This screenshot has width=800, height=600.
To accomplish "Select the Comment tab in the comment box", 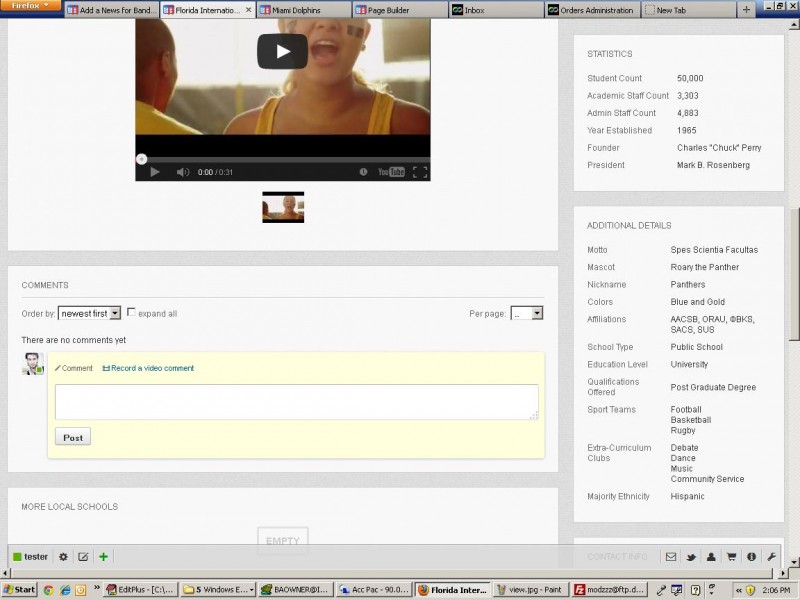I will click(x=74, y=368).
